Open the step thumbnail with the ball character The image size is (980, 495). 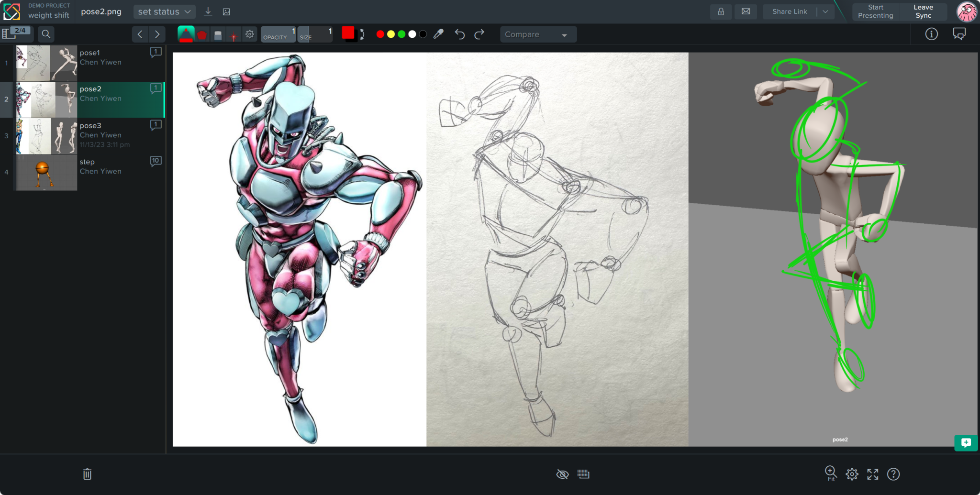pyautogui.click(x=46, y=173)
